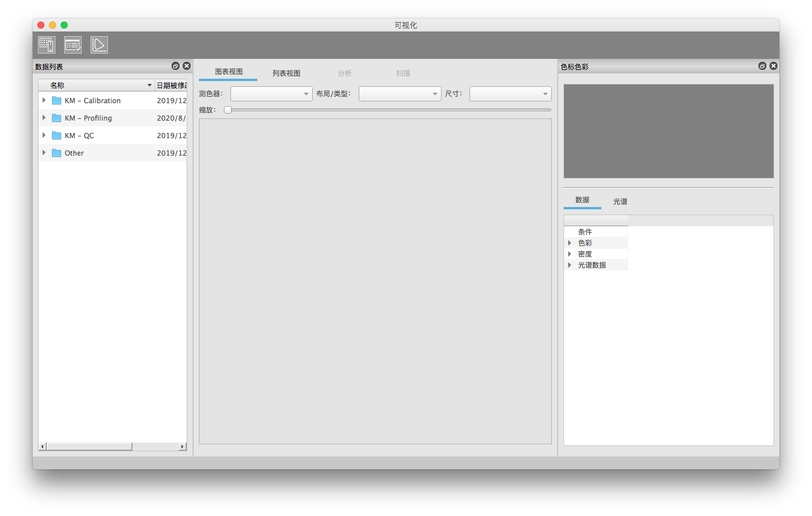Open the 测色器 dropdown

coord(271,94)
